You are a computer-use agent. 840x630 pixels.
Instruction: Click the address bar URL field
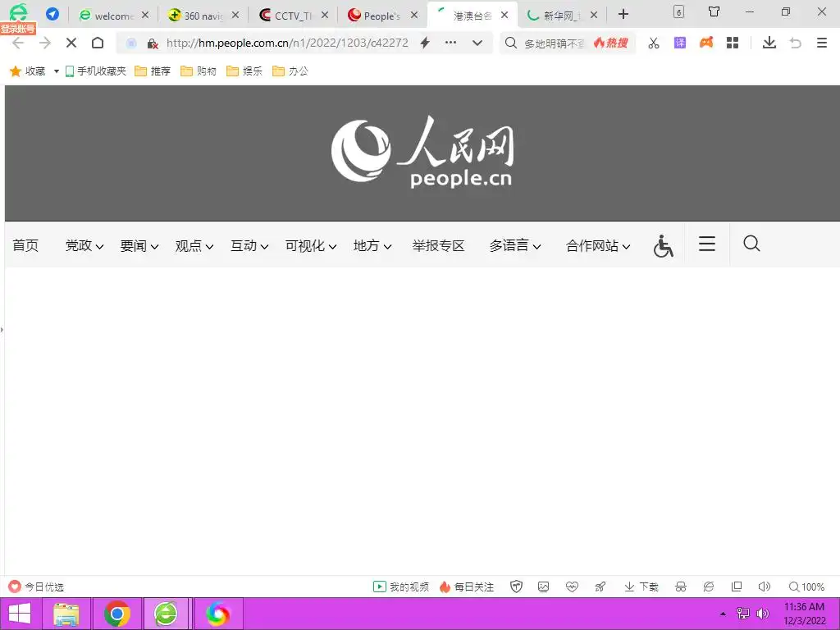click(287, 43)
